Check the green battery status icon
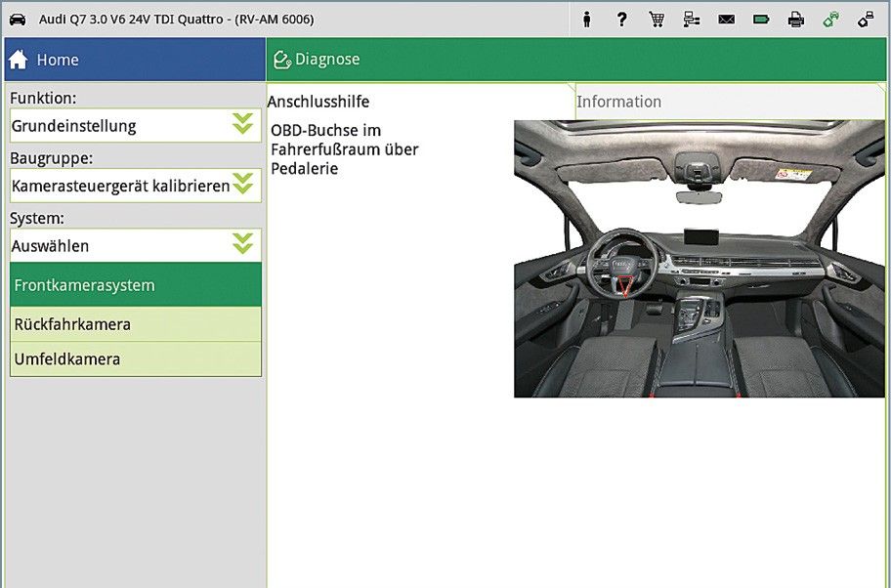 click(761, 19)
